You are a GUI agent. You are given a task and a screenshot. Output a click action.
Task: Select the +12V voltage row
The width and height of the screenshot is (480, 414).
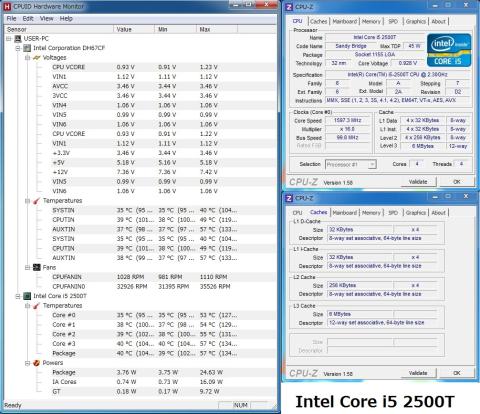pyautogui.click(x=140, y=172)
